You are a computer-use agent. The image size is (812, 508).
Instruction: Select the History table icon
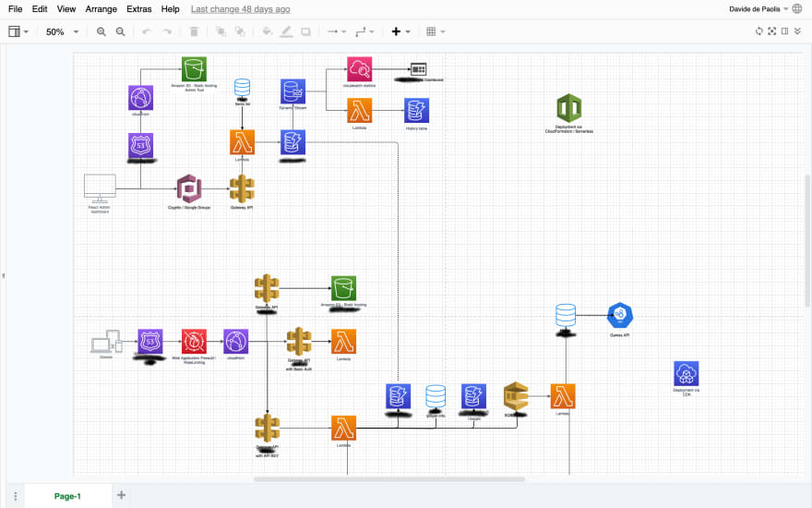(x=416, y=111)
